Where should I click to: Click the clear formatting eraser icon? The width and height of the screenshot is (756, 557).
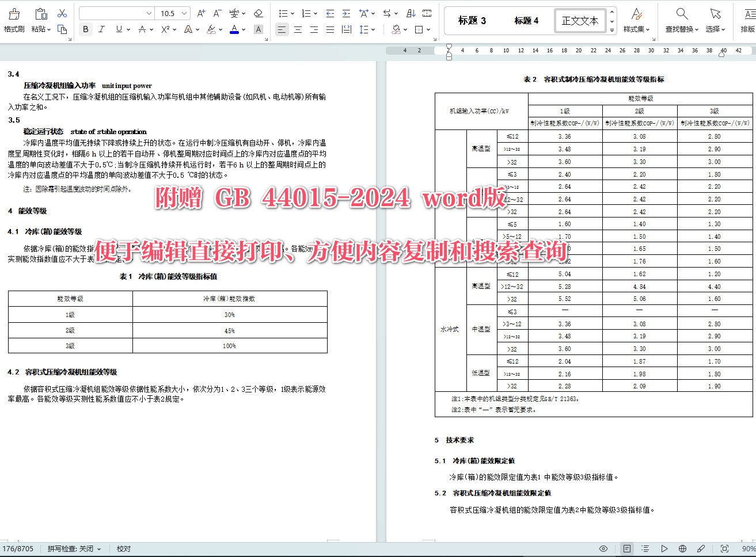click(x=258, y=13)
